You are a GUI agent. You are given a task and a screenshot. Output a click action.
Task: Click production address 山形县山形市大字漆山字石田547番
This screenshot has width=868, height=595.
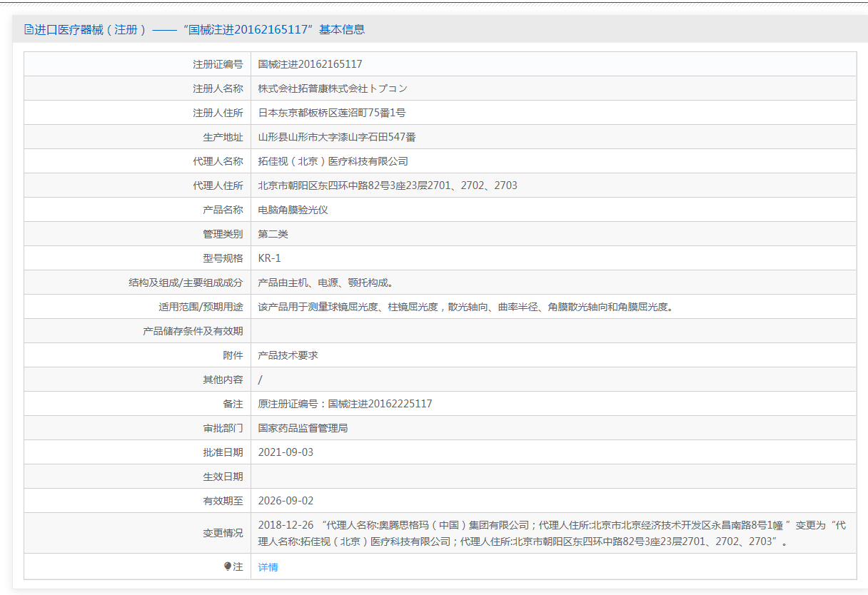(x=337, y=137)
